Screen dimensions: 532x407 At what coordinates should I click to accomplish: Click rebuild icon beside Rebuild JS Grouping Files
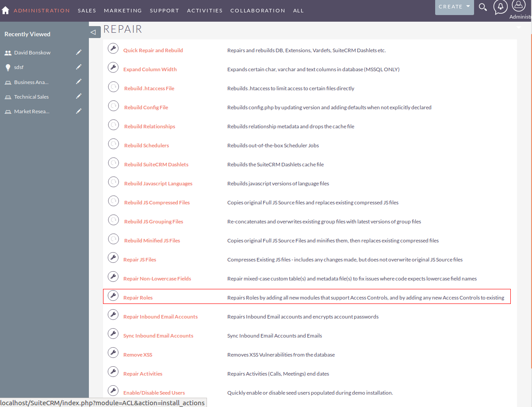(x=113, y=220)
